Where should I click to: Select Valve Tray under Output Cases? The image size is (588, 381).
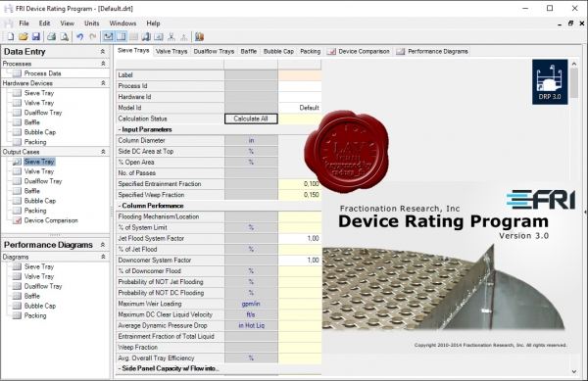(x=39, y=171)
